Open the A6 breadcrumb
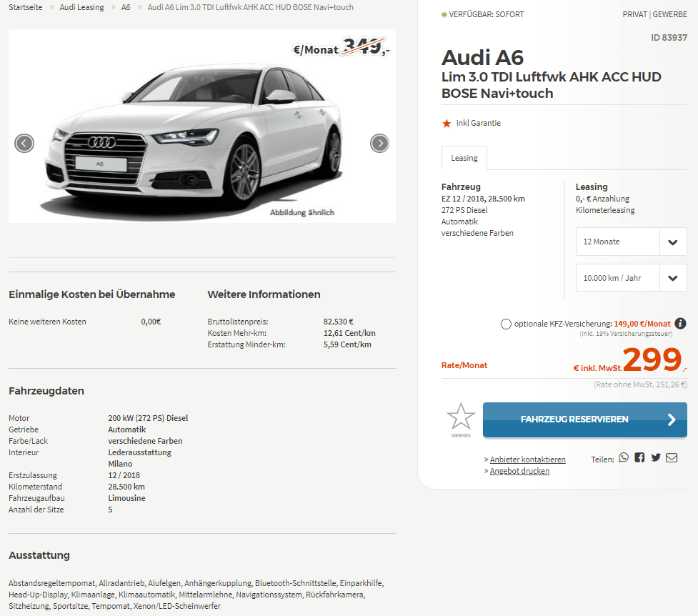698x616 pixels. click(x=126, y=8)
